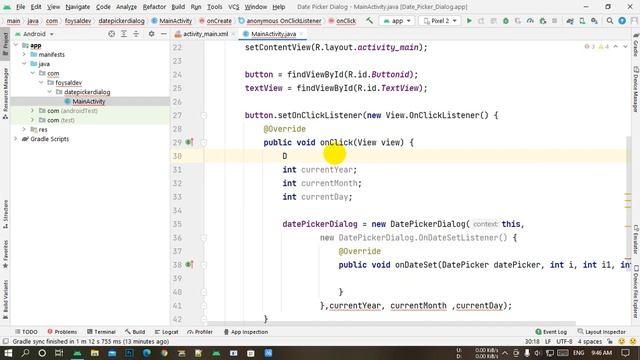Open App Inspection tool window

[x=246, y=332]
